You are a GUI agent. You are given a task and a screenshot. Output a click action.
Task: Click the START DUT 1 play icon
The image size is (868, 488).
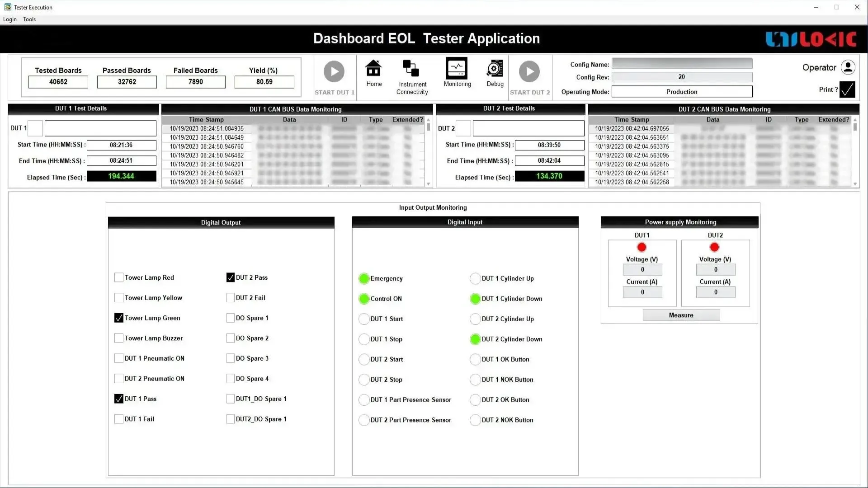334,72
